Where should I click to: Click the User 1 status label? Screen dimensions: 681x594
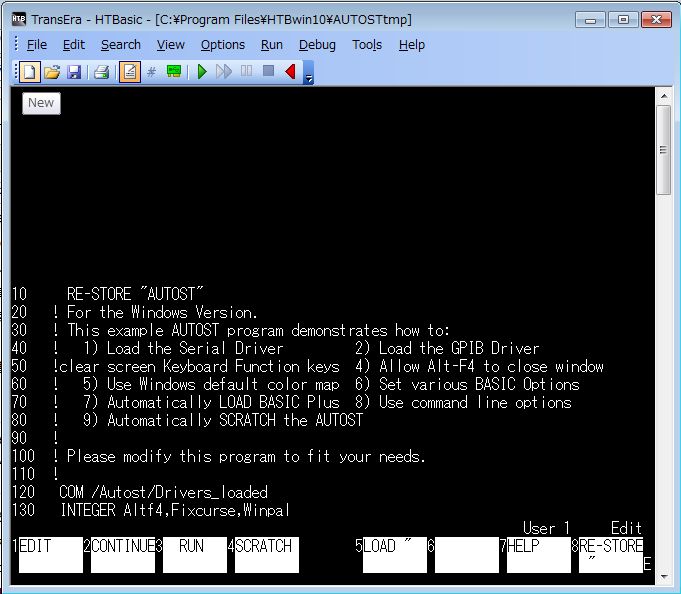tap(546, 528)
